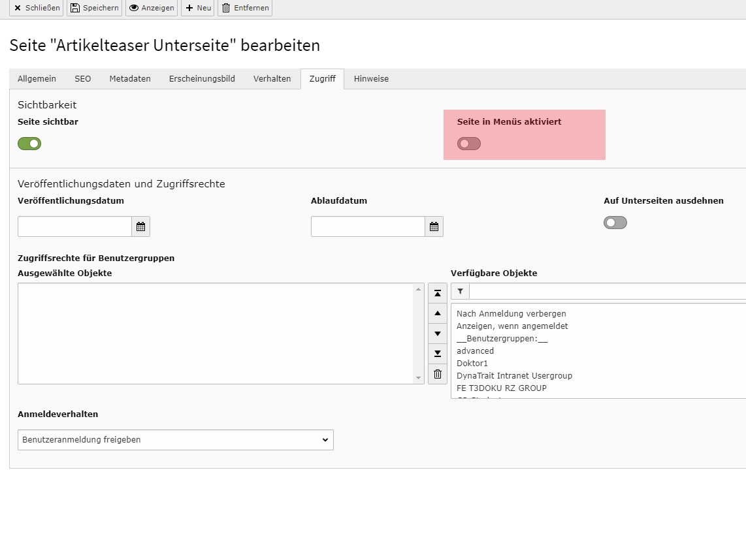746x560 pixels.
Task: Move selected object to bottom
Action: click(x=438, y=354)
